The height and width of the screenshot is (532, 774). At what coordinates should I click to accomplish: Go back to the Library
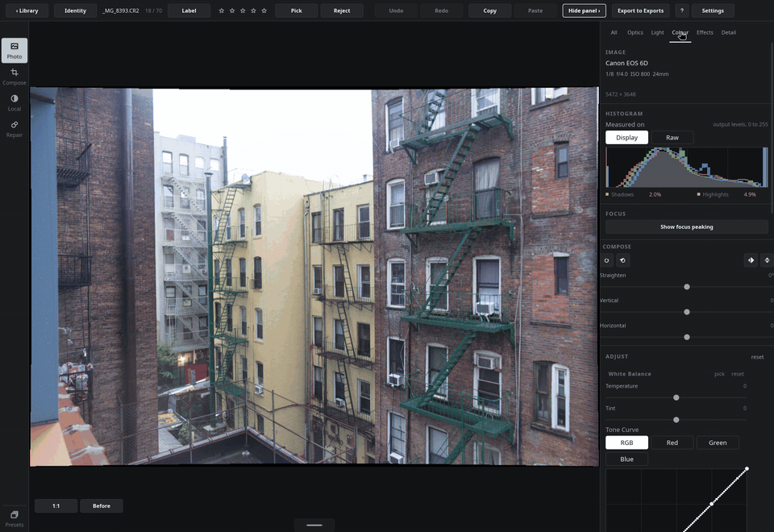point(27,10)
